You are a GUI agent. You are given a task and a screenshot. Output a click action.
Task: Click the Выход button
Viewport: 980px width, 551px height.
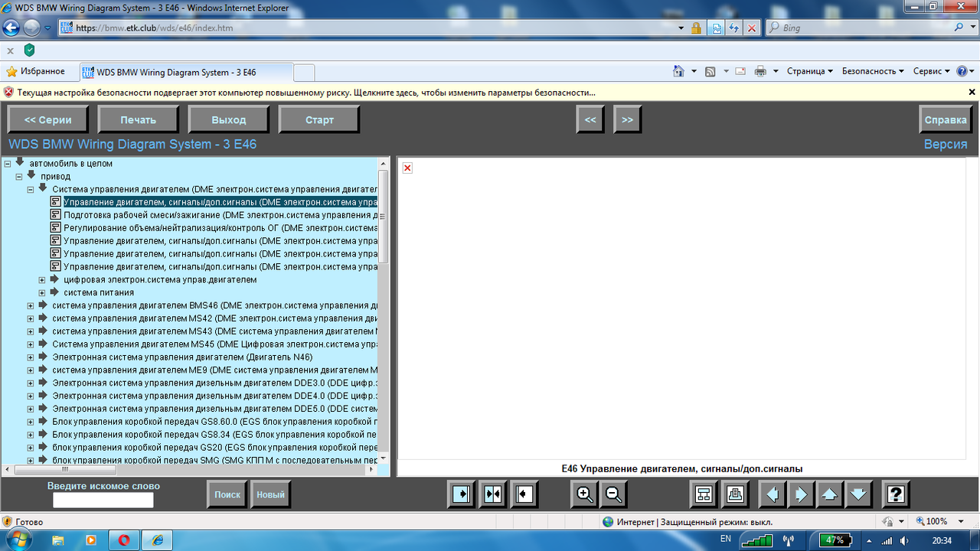[x=229, y=120]
